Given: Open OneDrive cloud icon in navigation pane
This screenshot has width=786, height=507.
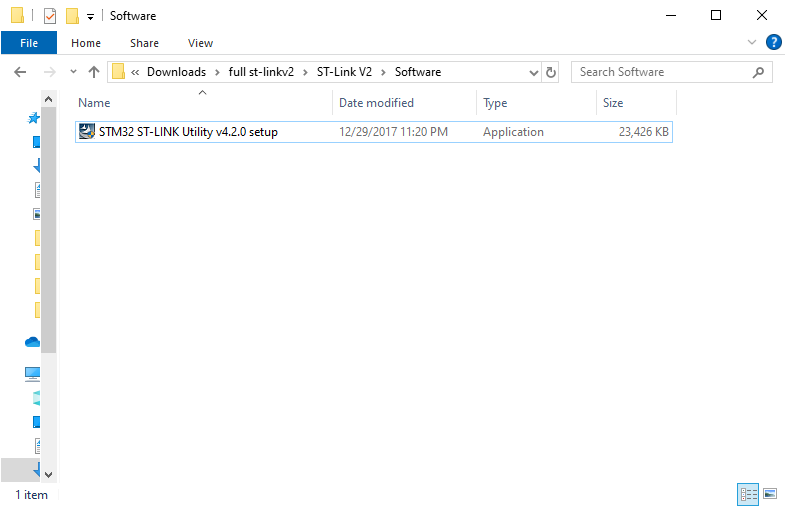Looking at the screenshot, I should click(32, 342).
